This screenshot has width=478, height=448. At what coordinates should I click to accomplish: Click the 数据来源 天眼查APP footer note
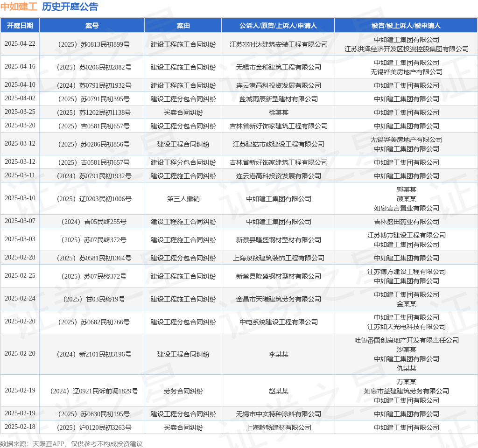pos(71,443)
